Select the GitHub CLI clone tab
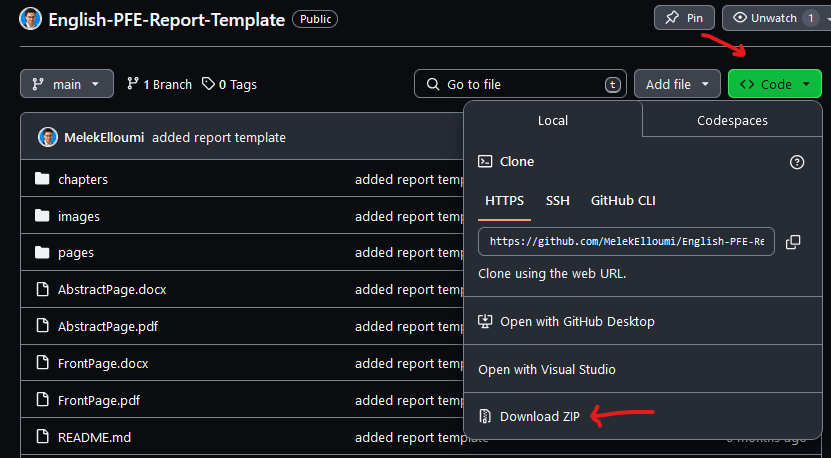 (623, 200)
